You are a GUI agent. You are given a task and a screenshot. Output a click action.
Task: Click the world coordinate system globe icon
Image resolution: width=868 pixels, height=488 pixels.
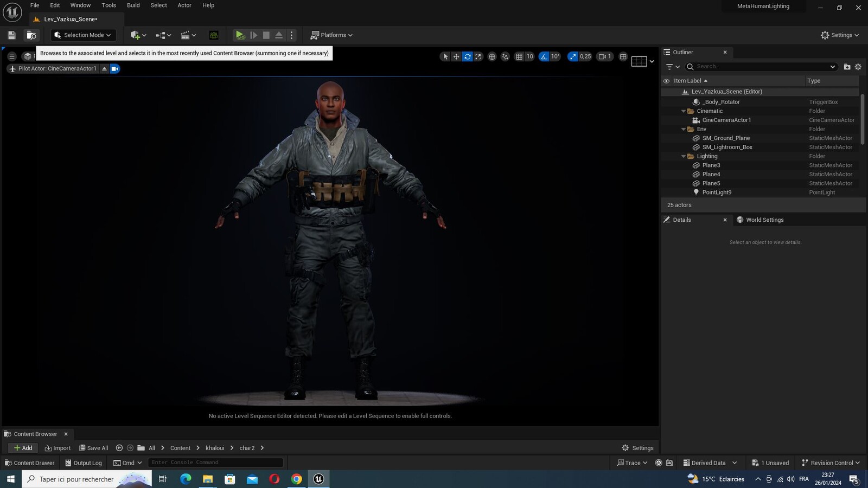[x=492, y=56]
